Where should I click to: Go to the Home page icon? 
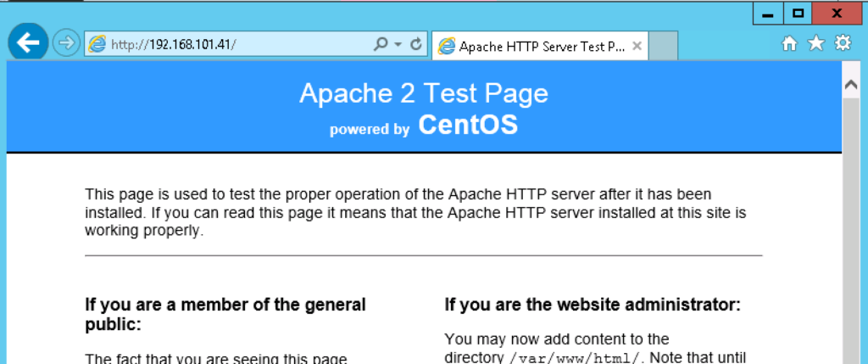click(789, 44)
